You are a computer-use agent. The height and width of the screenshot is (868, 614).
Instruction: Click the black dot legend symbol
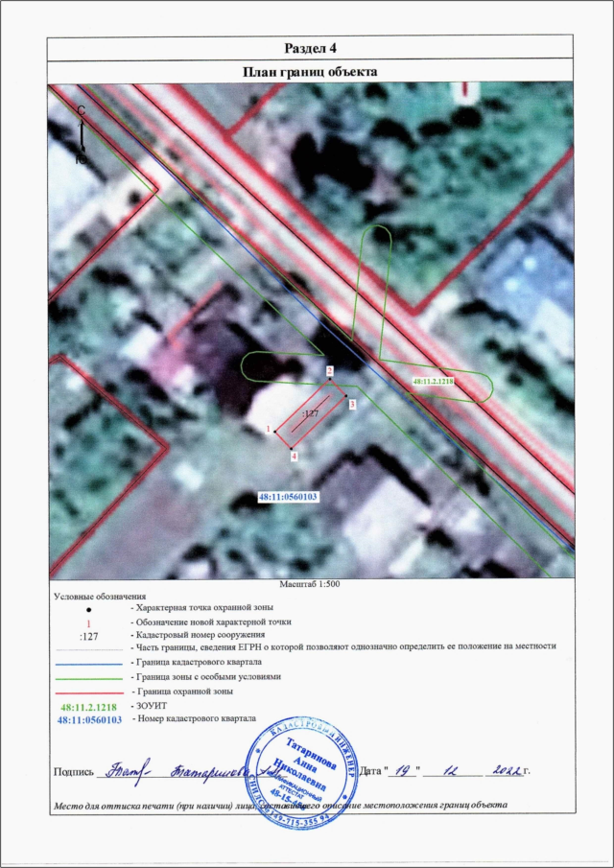(89, 609)
